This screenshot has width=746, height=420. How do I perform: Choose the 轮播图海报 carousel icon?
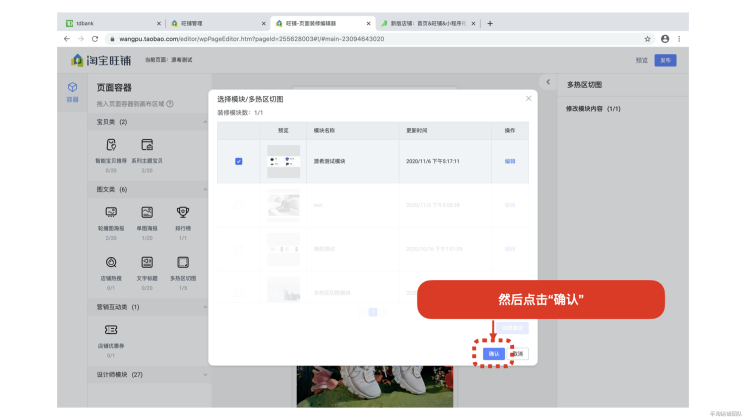(111, 212)
